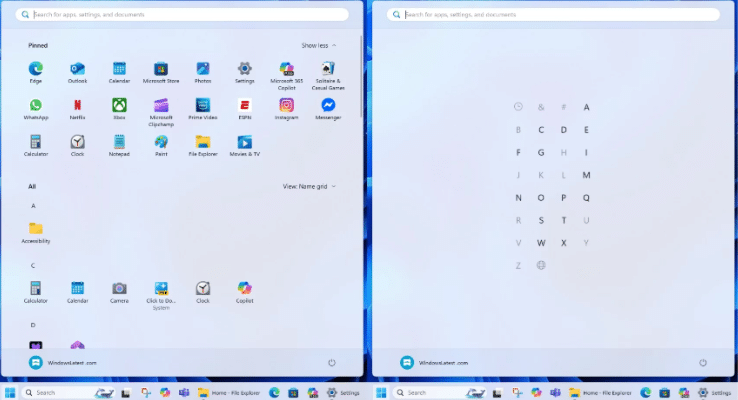Jump to letter F in the alphabet grid
Screen dimensions: 738x400
pos(518,152)
